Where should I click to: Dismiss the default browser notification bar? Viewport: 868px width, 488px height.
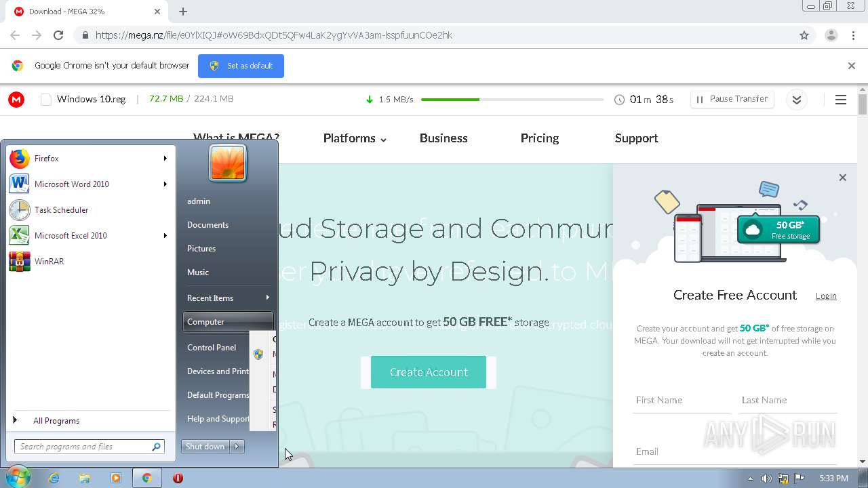[x=852, y=66]
